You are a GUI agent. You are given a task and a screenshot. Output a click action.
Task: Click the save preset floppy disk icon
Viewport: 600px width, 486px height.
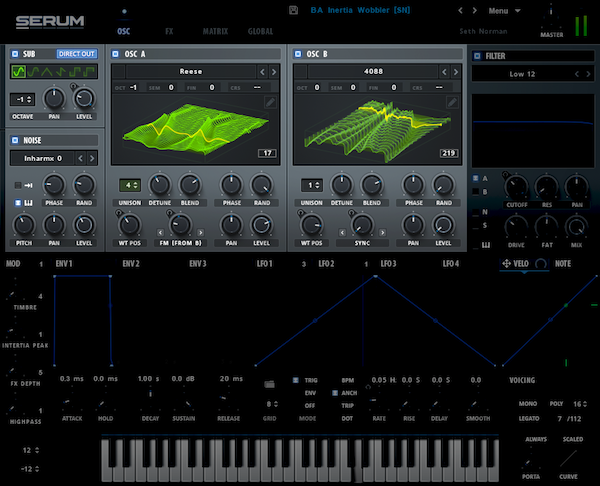(293, 10)
